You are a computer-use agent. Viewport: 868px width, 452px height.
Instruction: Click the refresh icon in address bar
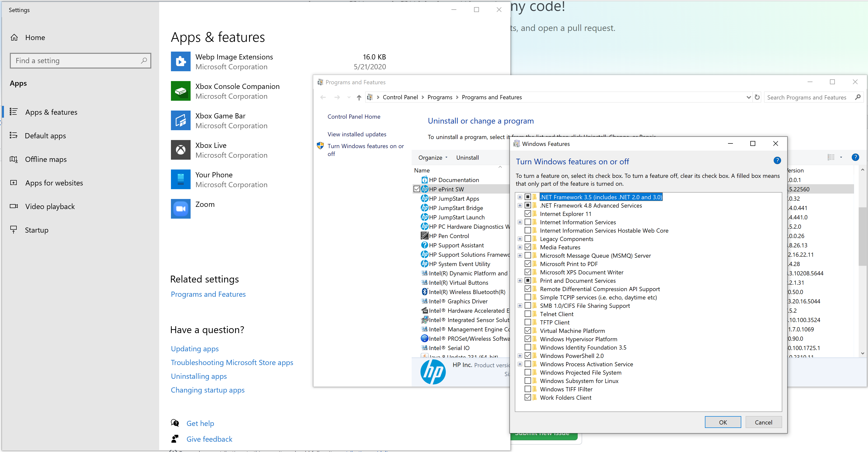tap(757, 98)
